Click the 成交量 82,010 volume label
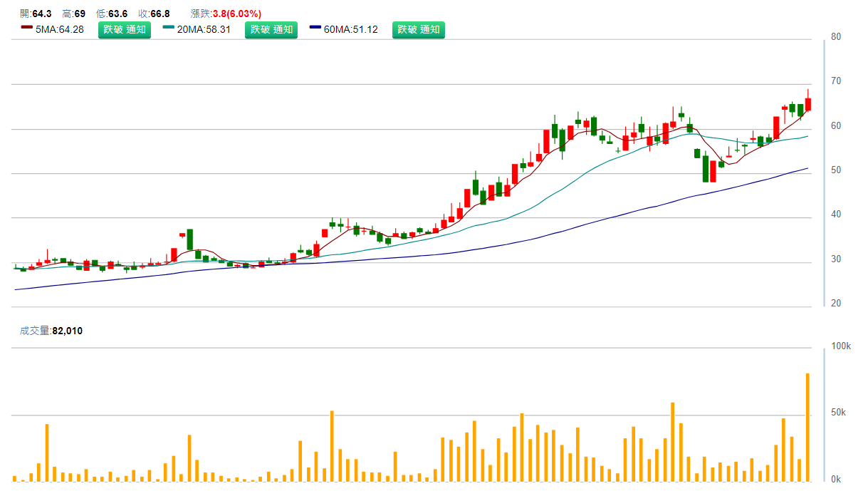868x491 pixels. coord(51,331)
